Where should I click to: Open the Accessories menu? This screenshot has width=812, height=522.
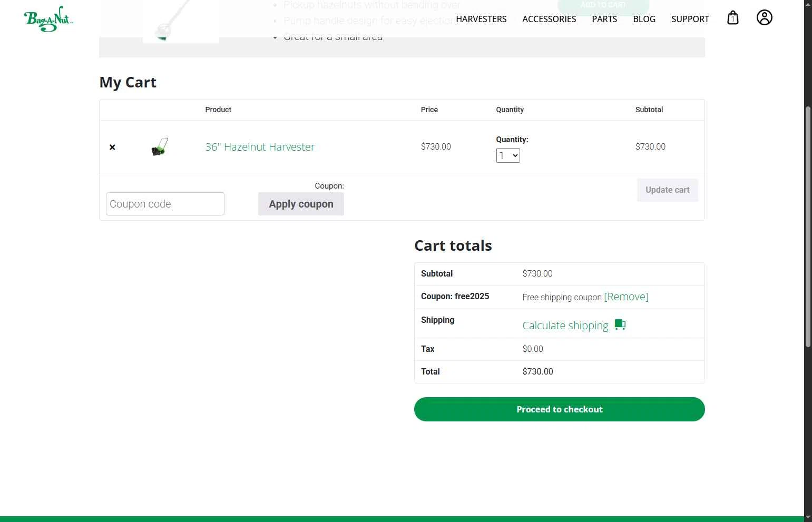549,19
